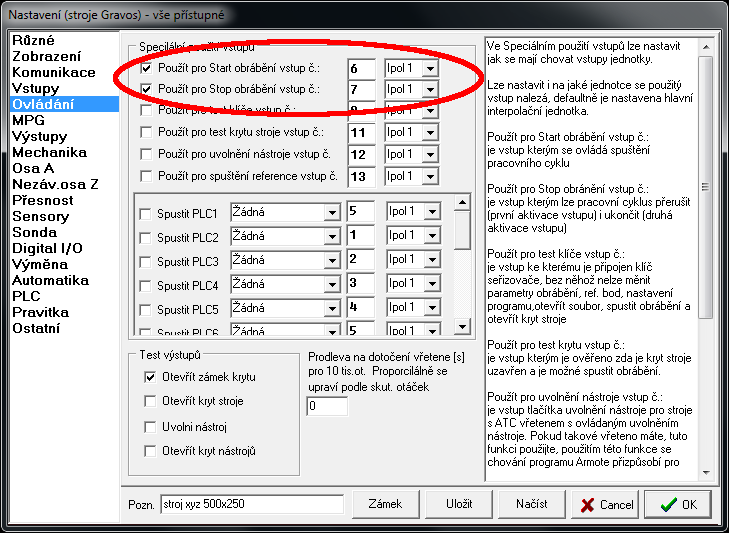729x533 pixels.
Task: Click the Pozn. note input field
Action: point(252,504)
